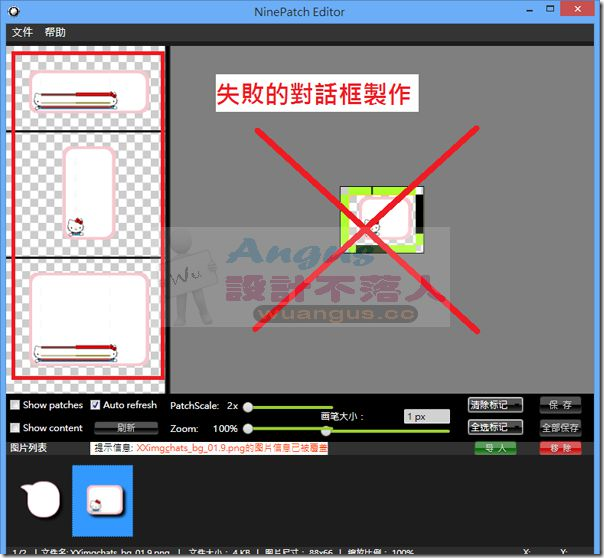Viewport: 604px width, 558px height.
Task: Click the nine-patch image on the canvas
Action: coord(382,220)
